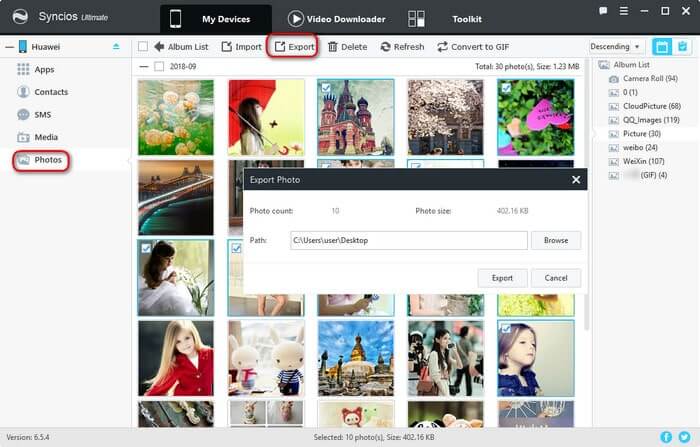Image resolution: width=700 pixels, height=447 pixels.
Task: Switch to Video Downloader tab
Action: coord(337,19)
